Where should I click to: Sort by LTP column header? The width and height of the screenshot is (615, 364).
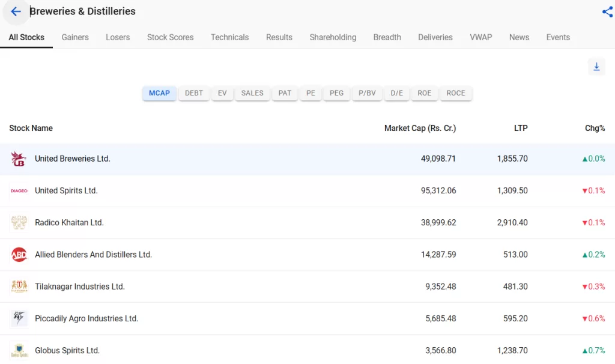tap(521, 129)
